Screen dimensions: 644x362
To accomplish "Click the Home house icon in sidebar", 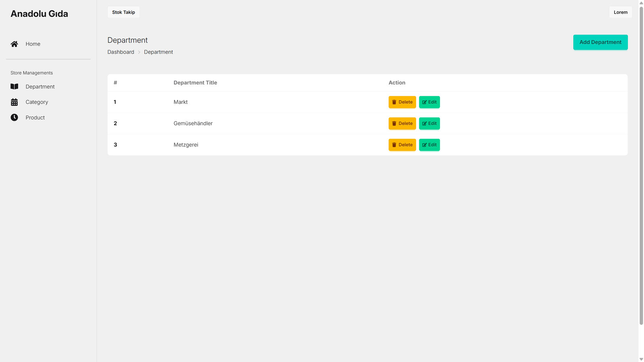I will click(x=14, y=44).
